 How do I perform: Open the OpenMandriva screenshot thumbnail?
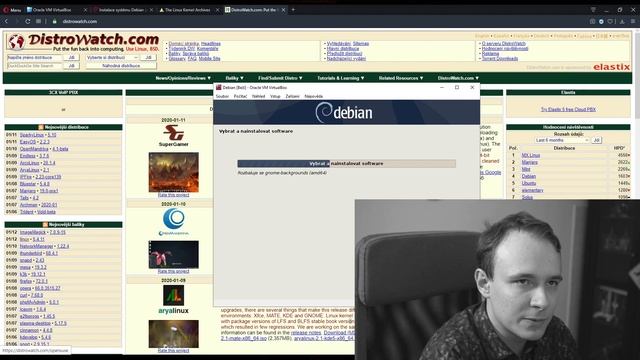point(173,255)
